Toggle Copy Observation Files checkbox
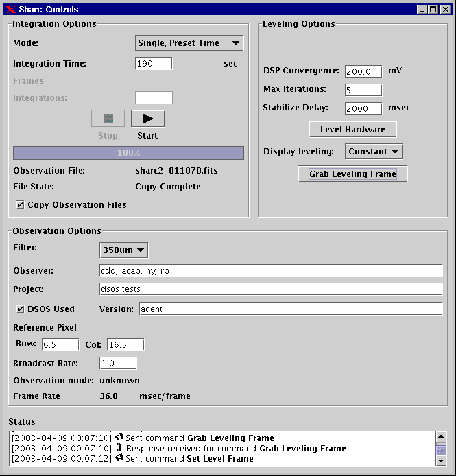The image size is (456, 476). 20,205
